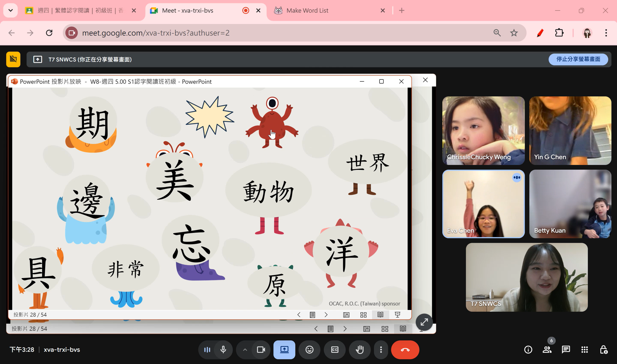Viewport: 617px width, 364px height.
Task: Toggle the presentation sharing button
Action: pos(284,350)
